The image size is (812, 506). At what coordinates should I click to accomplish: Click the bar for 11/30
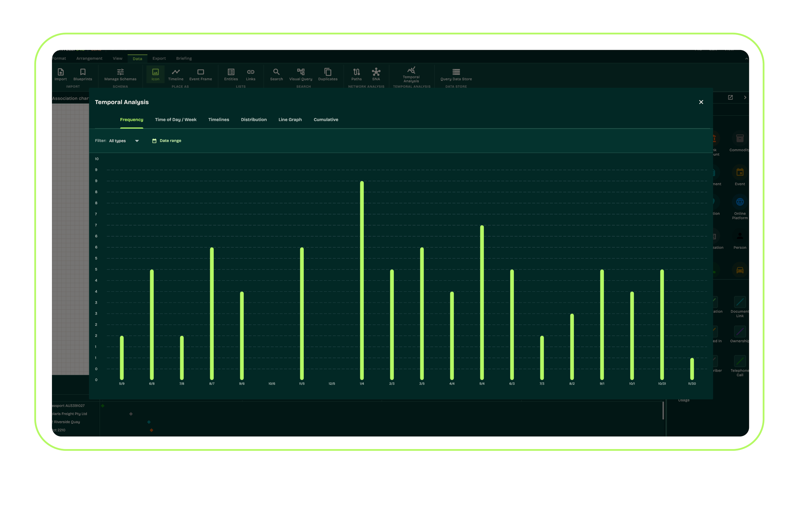pos(692,369)
